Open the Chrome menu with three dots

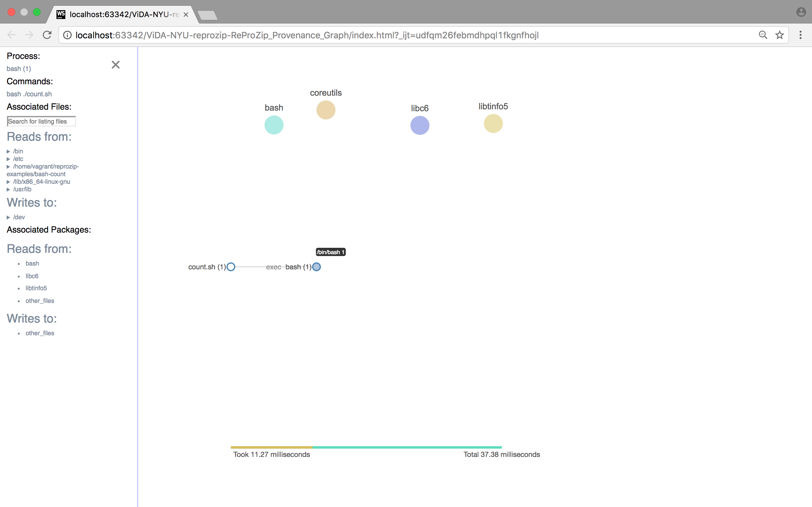800,35
